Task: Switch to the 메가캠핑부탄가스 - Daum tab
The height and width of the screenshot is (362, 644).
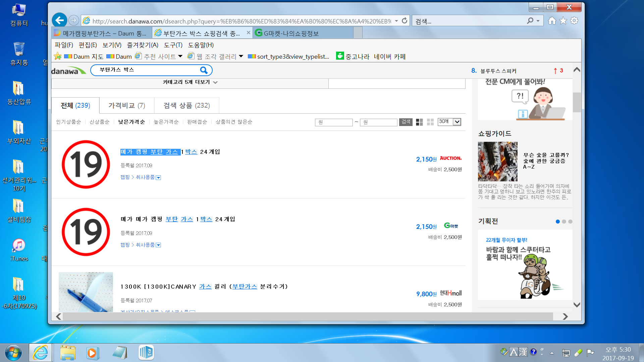Action: (101, 33)
